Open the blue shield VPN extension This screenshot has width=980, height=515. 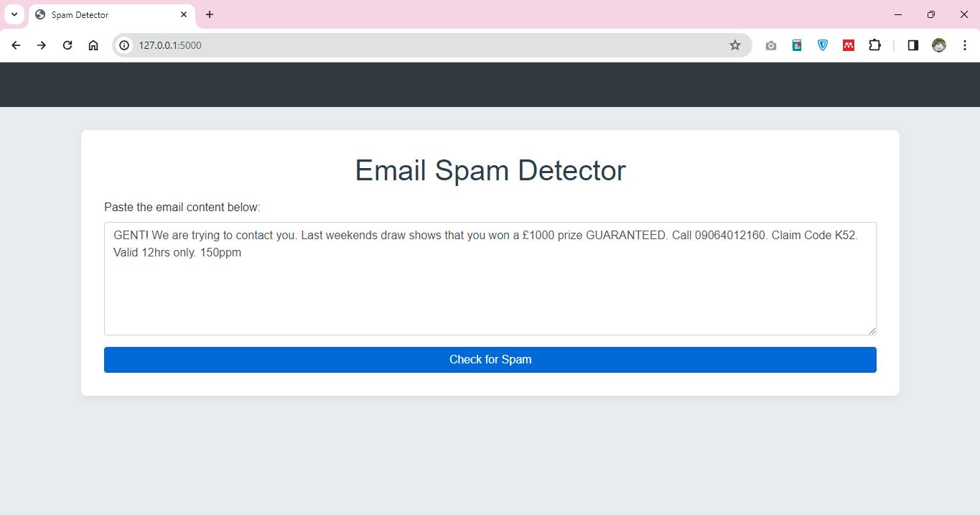pos(822,45)
